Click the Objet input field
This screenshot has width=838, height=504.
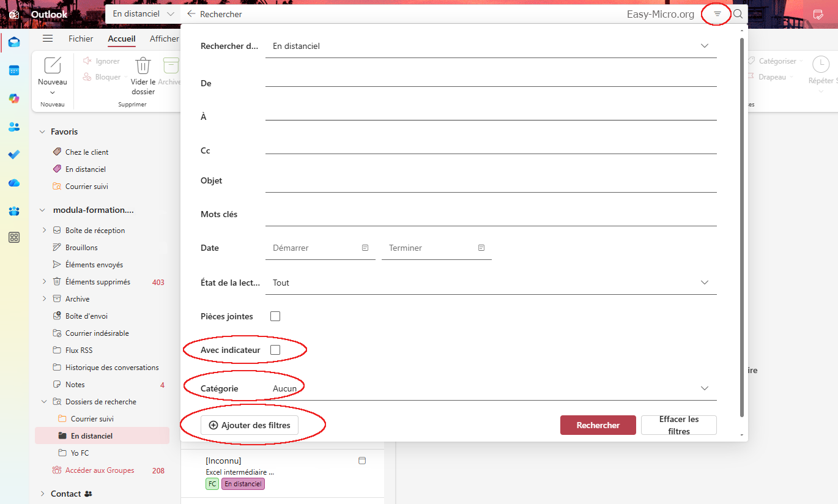coord(491,181)
